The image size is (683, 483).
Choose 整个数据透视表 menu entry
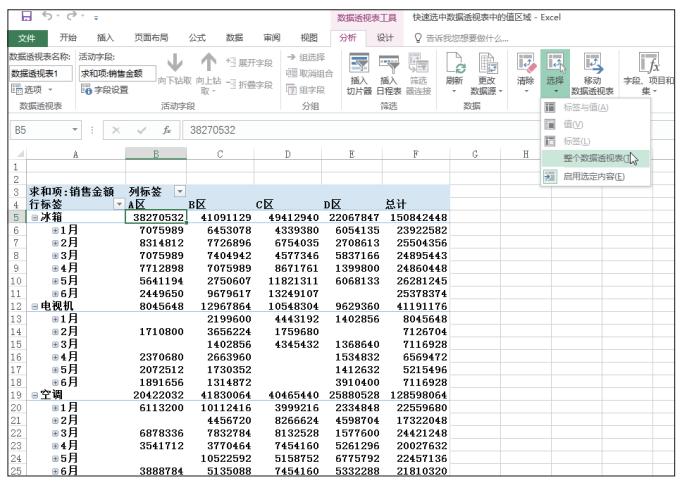[595, 158]
